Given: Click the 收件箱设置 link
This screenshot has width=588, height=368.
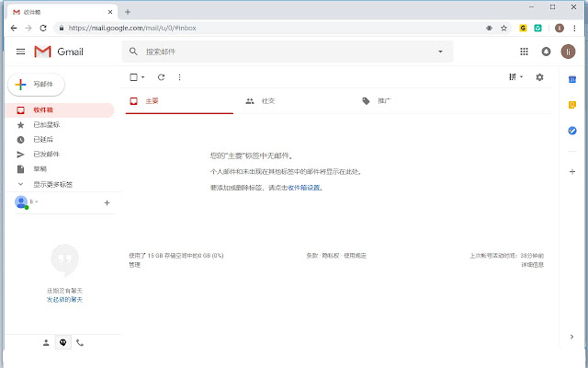Looking at the screenshot, I should (304, 187).
